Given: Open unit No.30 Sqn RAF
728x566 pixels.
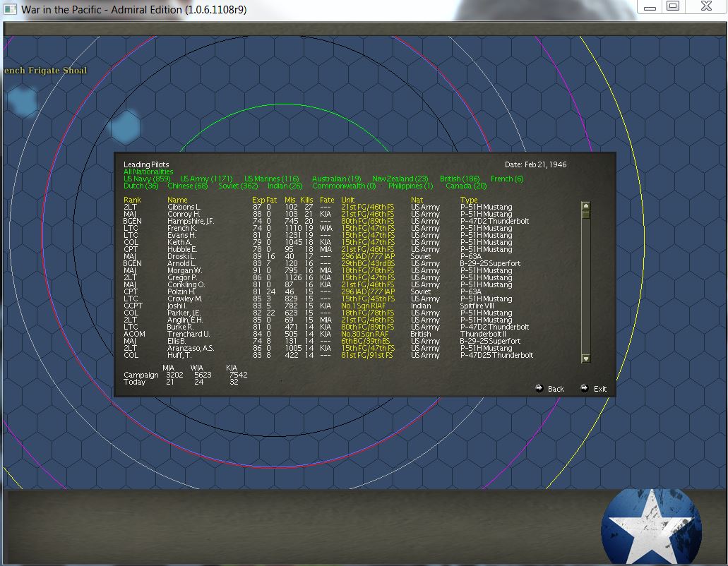Looking at the screenshot, I should (364, 334).
